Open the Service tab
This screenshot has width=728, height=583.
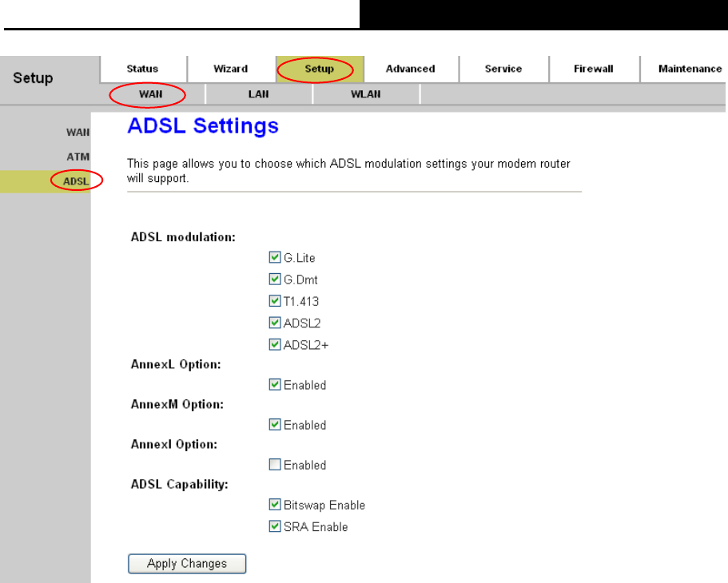pyautogui.click(x=503, y=69)
